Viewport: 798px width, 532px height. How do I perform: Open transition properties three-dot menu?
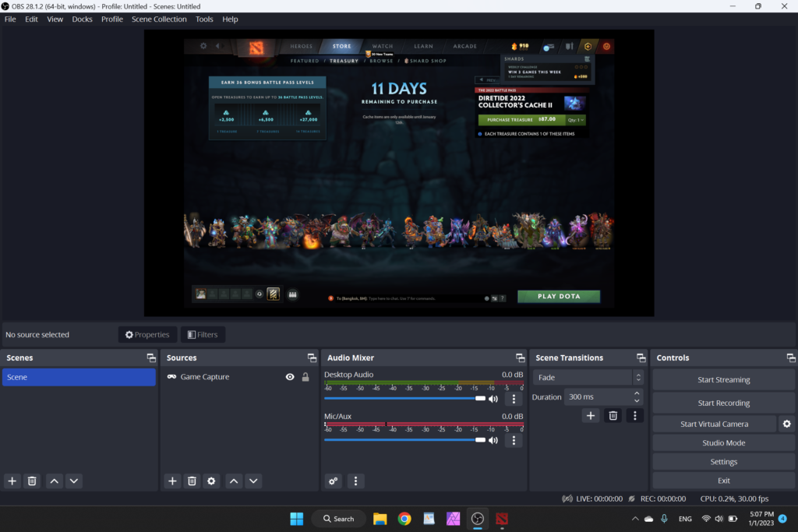click(634, 415)
